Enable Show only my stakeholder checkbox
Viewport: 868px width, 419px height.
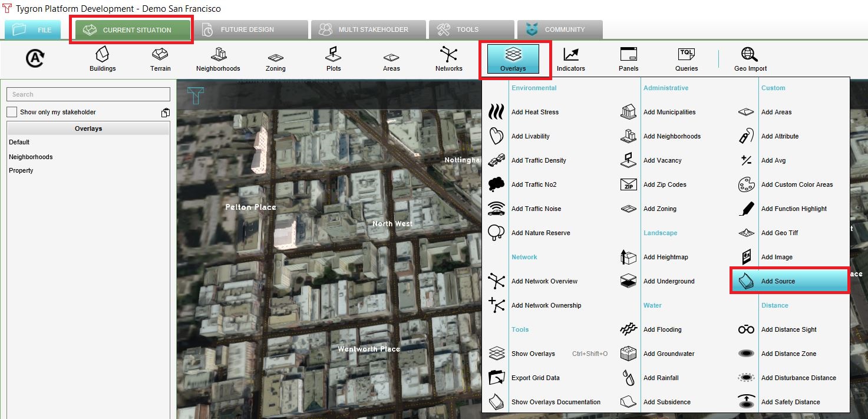coord(12,112)
